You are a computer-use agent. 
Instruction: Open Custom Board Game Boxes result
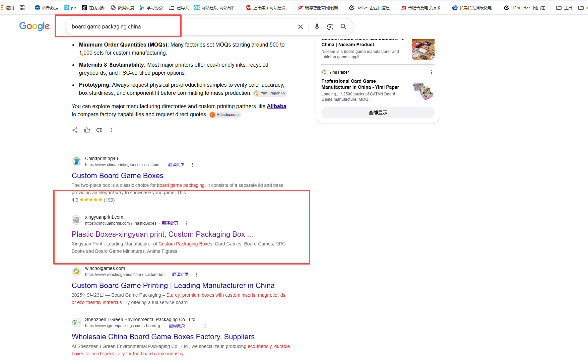(x=118, y=176)
